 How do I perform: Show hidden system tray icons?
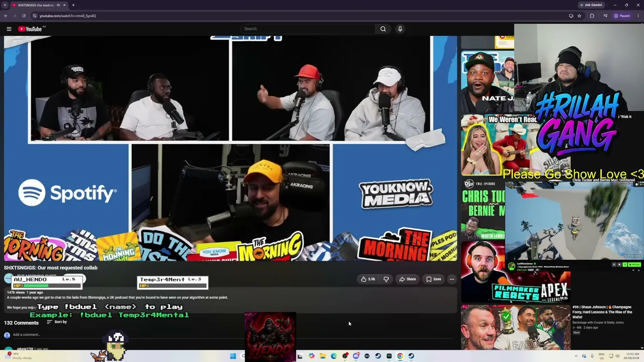click(x=576, y=356)
